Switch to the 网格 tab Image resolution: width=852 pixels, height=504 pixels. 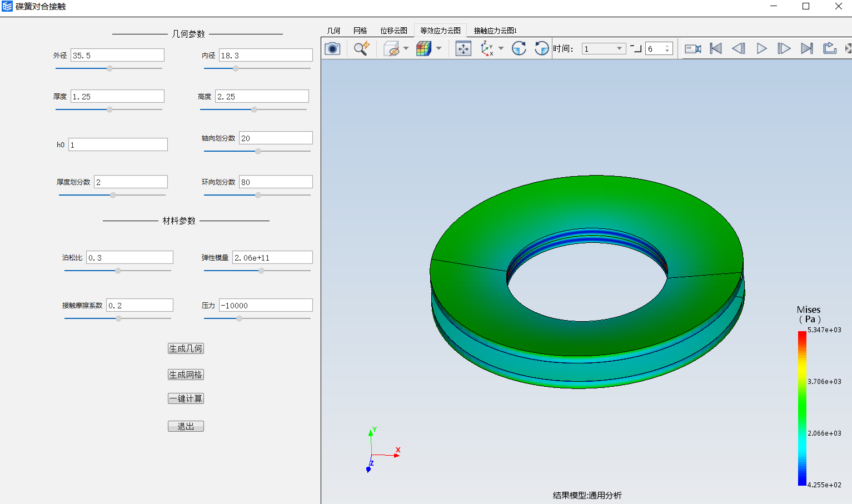pos(360,31)
